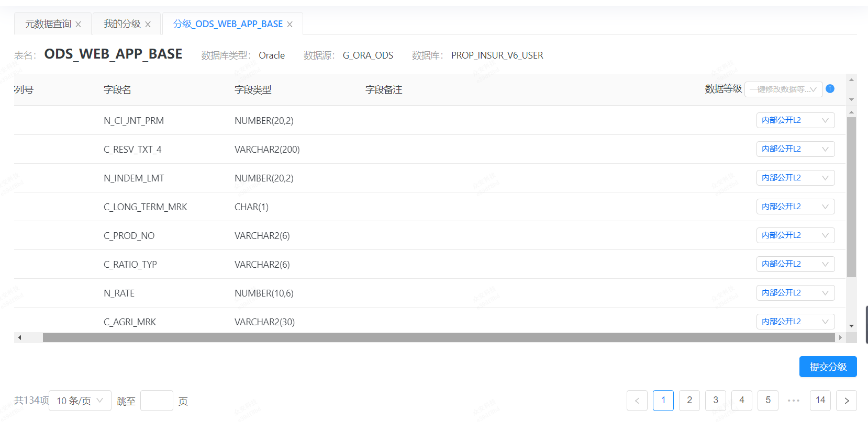Image resolution: width=868 pixels, height=422 pixels.
Task: Click the CHAR(1) type cell
Action: [x=251, y=207]
